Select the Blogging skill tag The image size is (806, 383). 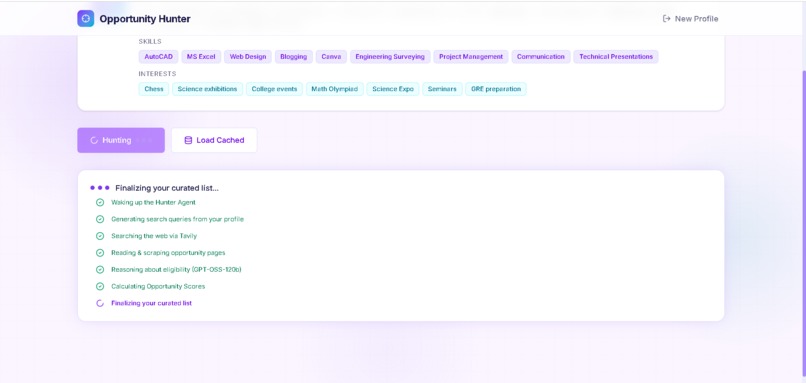tap(294, 57)
